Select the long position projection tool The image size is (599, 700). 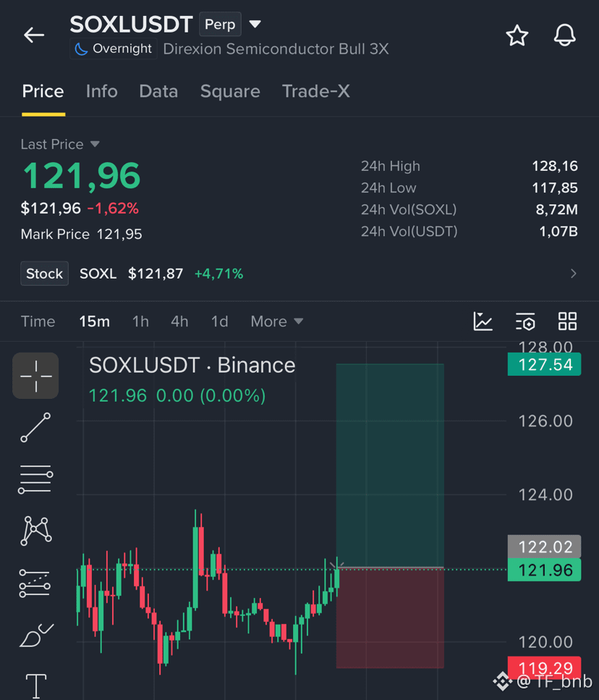click(35, 583)
